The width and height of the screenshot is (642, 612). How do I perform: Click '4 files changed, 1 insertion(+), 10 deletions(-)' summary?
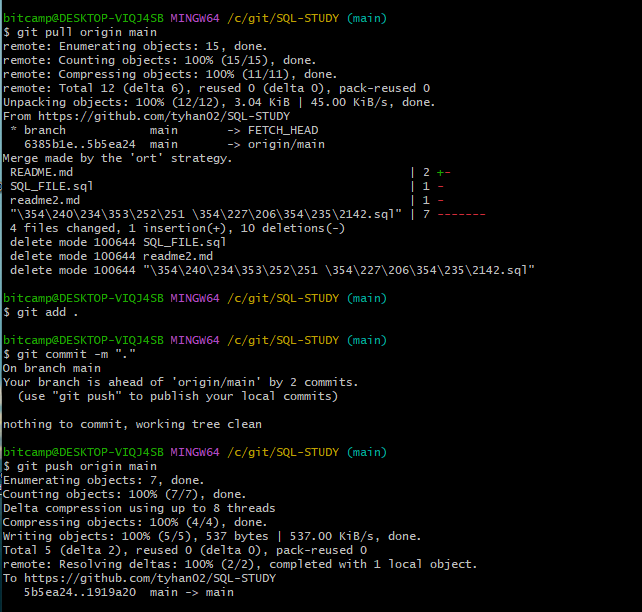[x=177, y=228]
